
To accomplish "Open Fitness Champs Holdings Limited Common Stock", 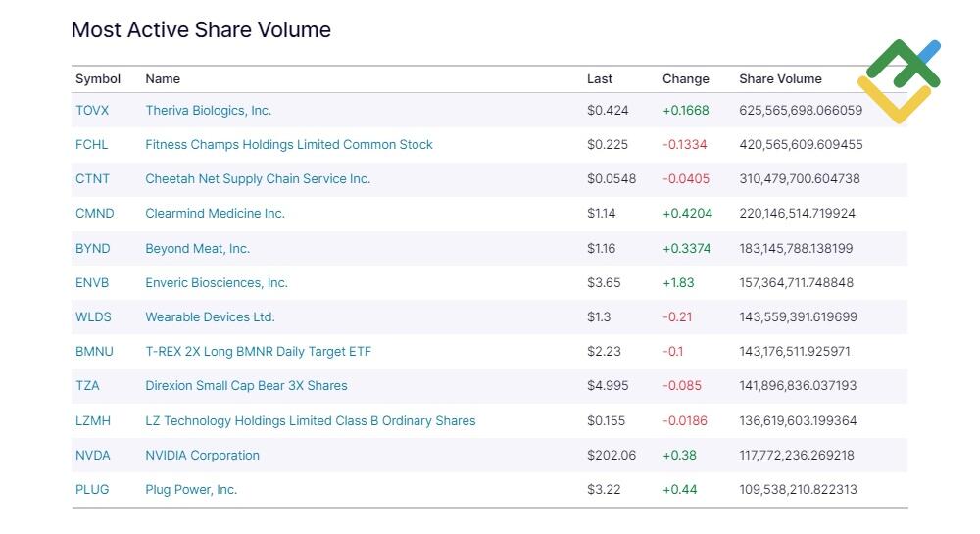I will (x=289, y=145).
